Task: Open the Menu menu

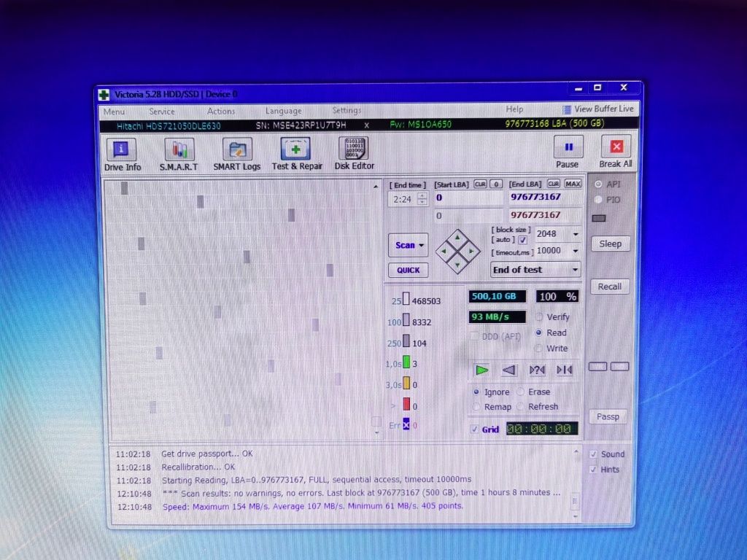Action: (115, 112)
